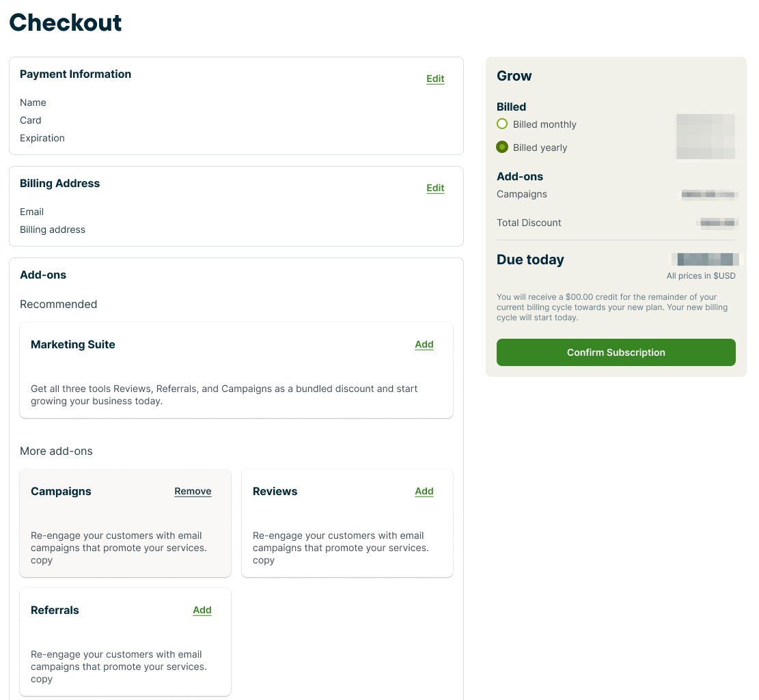
Task: Click the Referrals card title
Action: tap(55, 611)
